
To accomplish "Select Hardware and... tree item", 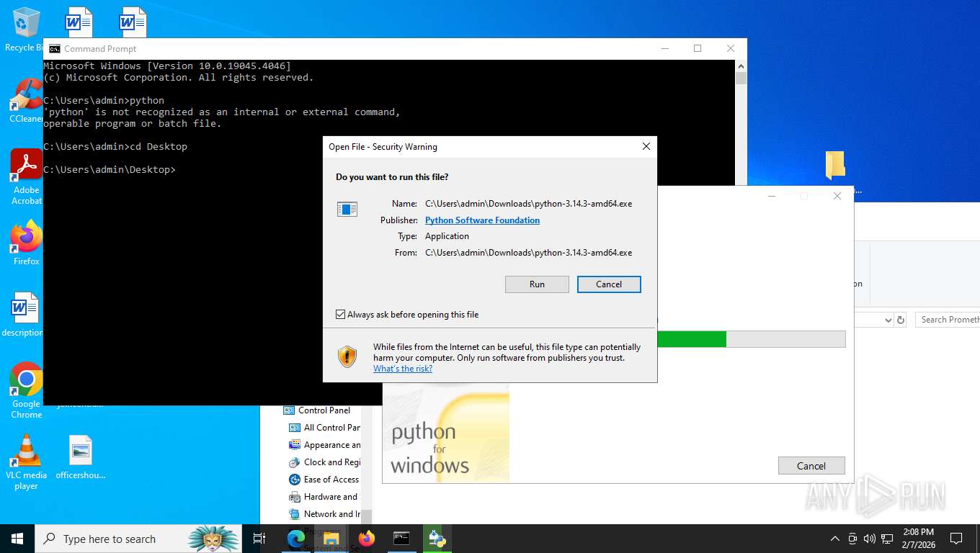I will 330,497.
